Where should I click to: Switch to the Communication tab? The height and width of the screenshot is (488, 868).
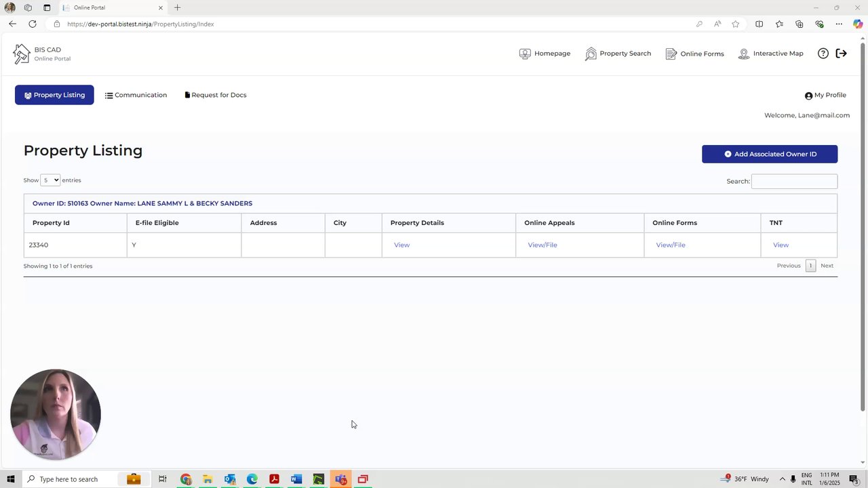136,95
